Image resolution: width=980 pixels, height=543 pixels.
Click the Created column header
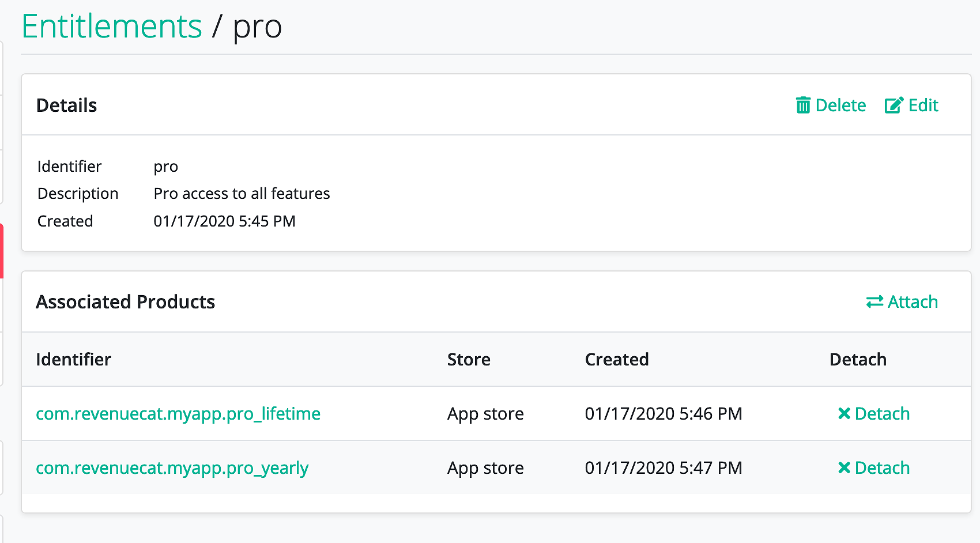click(617, 360)
